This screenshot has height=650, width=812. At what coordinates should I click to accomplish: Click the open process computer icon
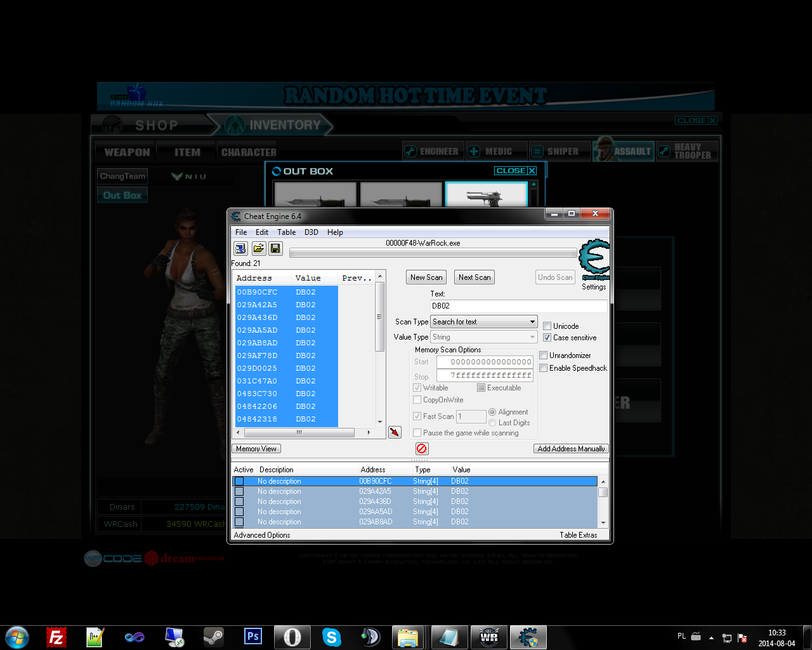coord(240,248)
